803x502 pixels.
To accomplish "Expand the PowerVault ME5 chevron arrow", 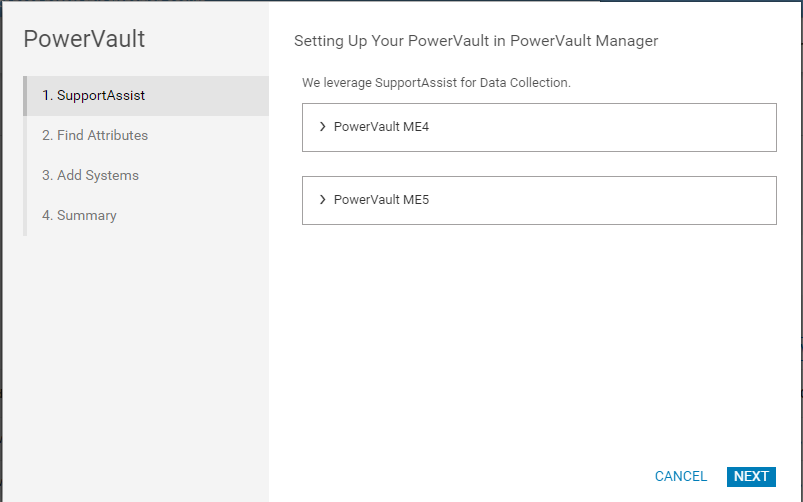I will coord(322,200).
